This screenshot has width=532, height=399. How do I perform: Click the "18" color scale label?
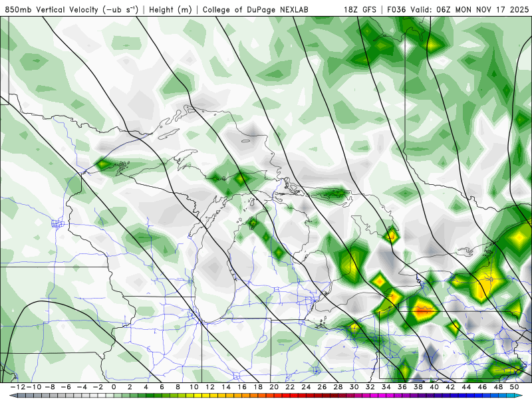pyautogui.click(x=258, y=387)
